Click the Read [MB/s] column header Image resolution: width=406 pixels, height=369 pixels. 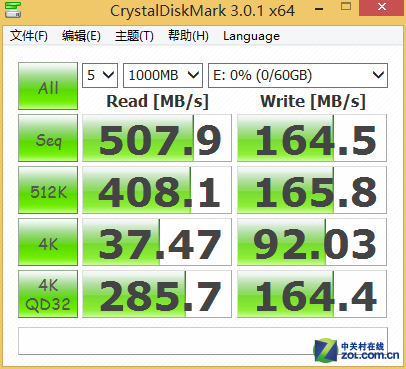click(x=157, y=101)
